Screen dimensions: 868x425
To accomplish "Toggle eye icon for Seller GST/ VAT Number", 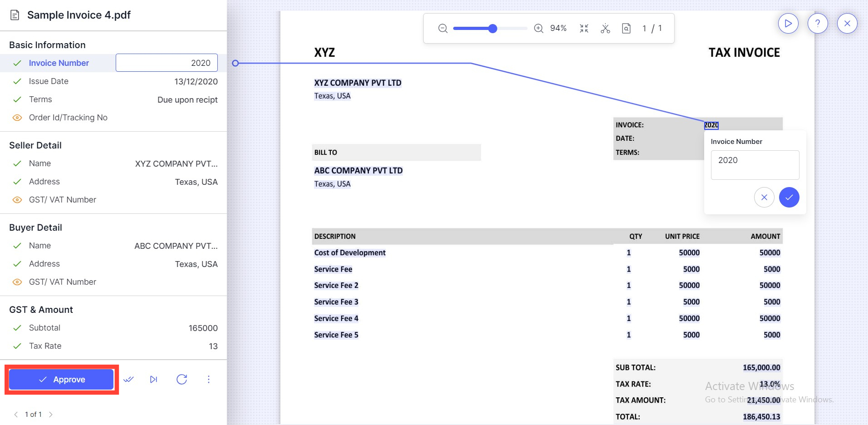I will pyautogui.click(x=17, y=200).
